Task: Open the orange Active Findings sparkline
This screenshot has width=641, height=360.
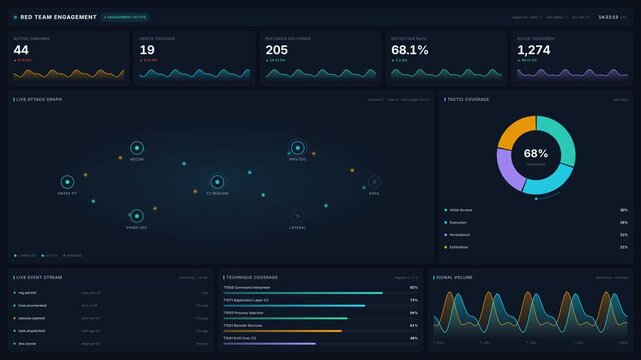Action: pos(69,74)
